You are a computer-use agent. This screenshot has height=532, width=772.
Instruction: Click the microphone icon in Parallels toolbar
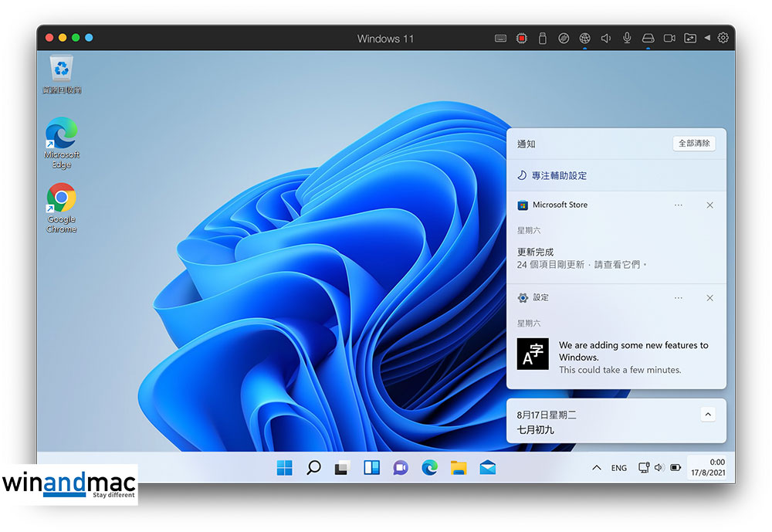click(627, 38)
